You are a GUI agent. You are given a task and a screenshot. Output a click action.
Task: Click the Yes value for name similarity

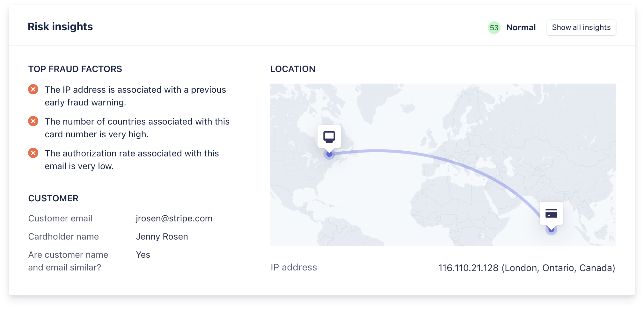[x=143, y=255]
